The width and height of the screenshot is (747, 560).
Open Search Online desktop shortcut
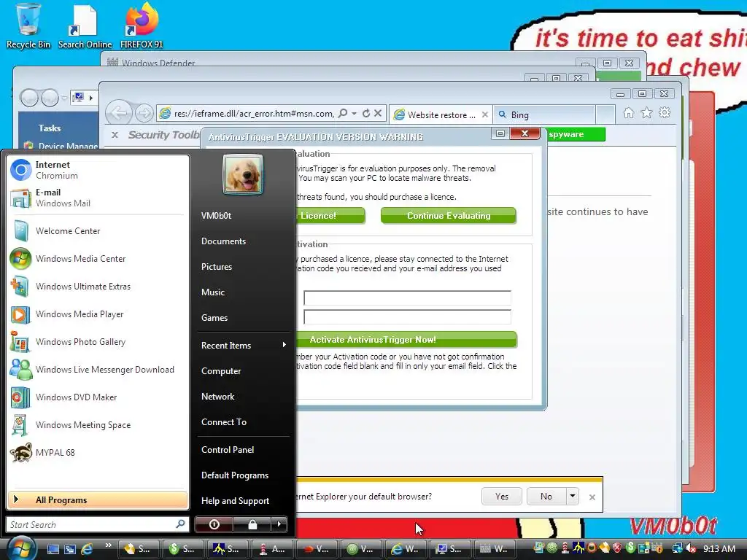point(85,26)
